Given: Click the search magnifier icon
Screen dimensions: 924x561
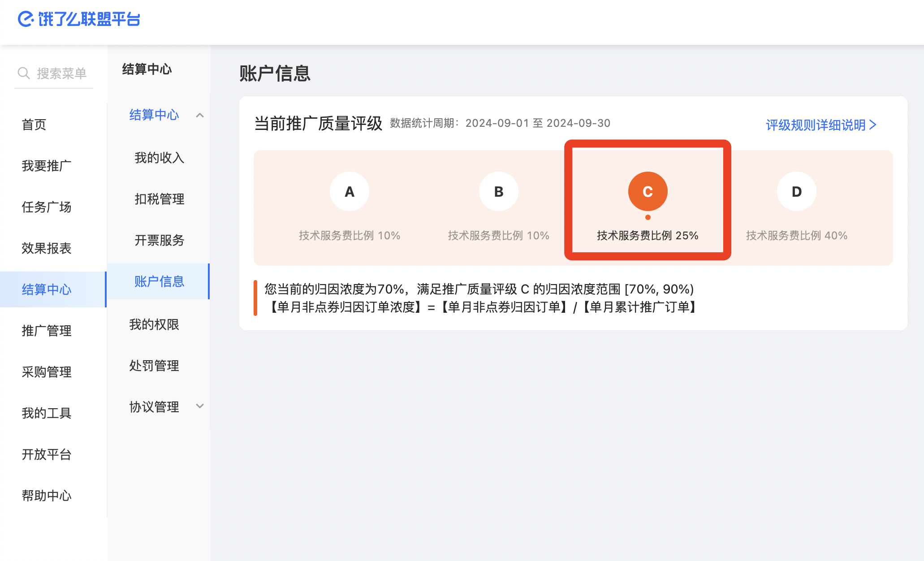Looking at the screenshot, I should tap(23, 73).
